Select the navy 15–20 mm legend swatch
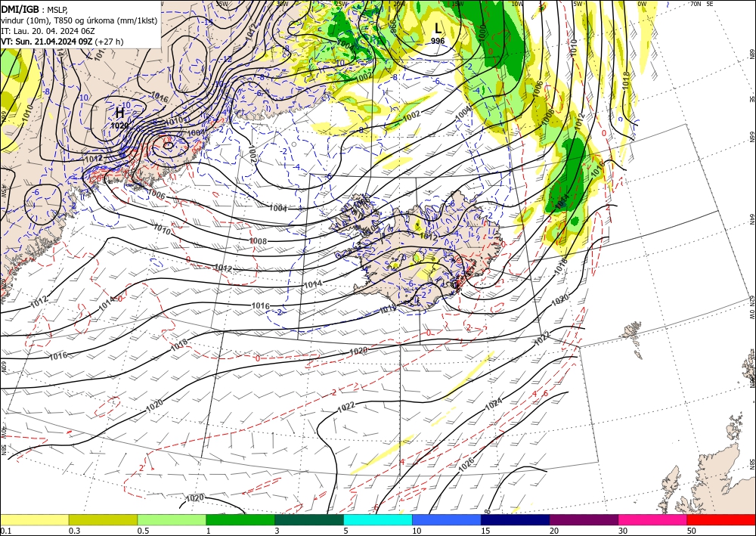Screen dimensions: 756x536 coord(516,519)
